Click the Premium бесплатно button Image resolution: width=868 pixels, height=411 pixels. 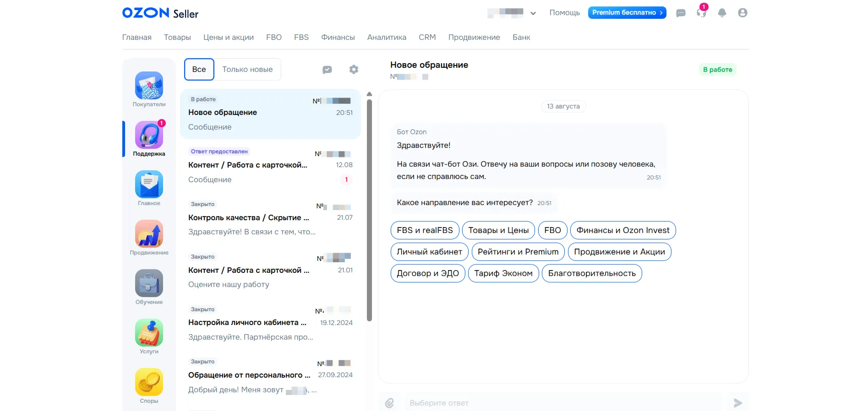point(627,13)
